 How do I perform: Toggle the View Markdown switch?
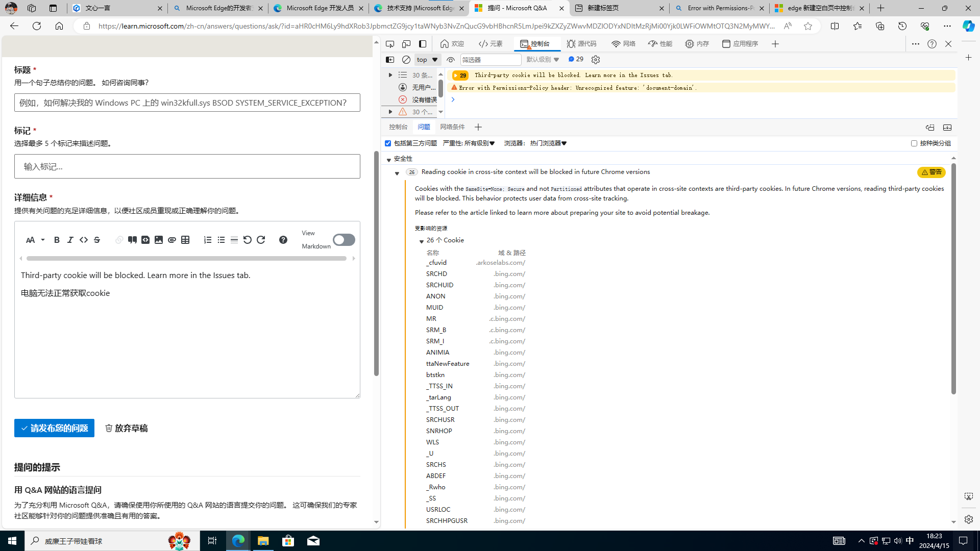[x=344, y=240]
